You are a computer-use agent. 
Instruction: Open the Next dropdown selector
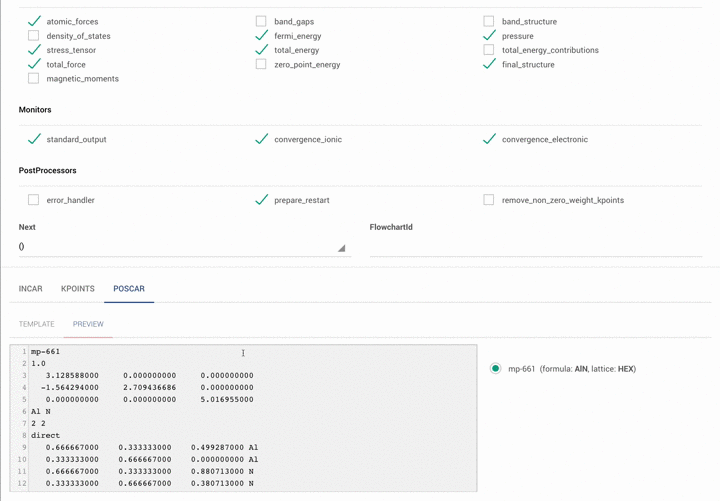(182, 246)
